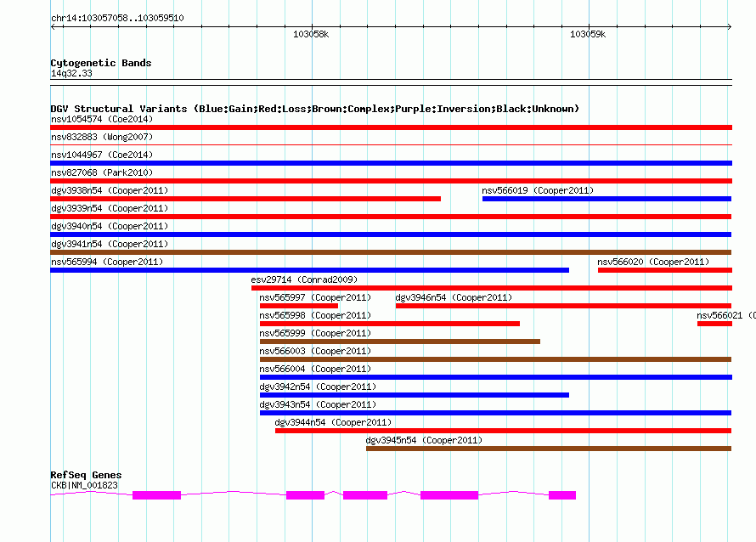756x542 pixels.
Task: Click the 103058k ruler position marker
Action: click(x=311, y=34)
